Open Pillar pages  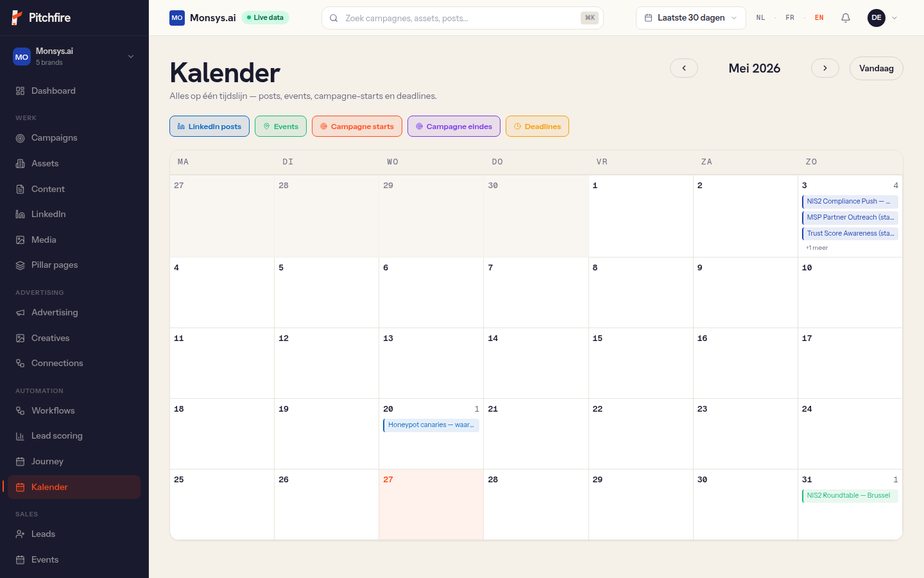74,265
